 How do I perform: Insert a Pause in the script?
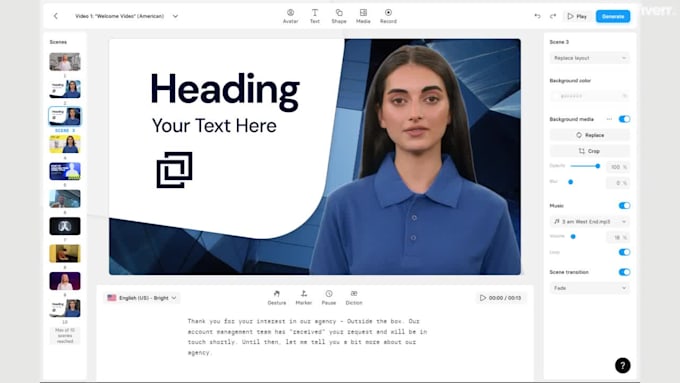click(329, 298)
